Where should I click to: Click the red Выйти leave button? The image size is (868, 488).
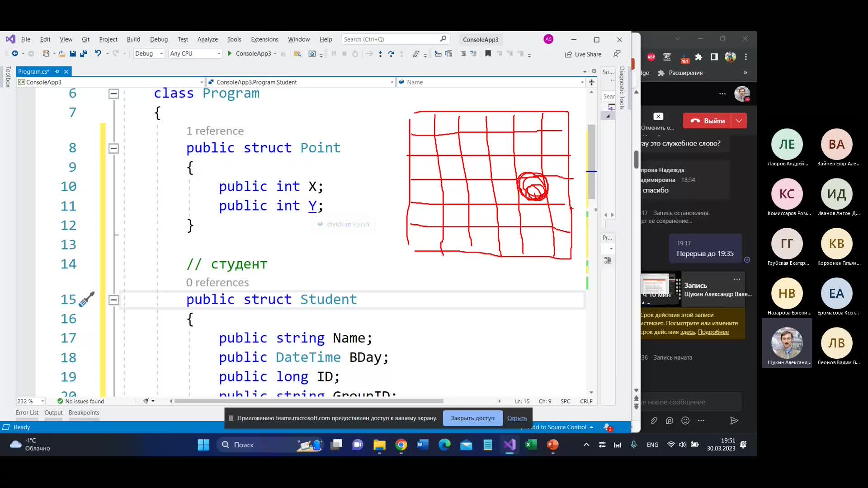708,121
